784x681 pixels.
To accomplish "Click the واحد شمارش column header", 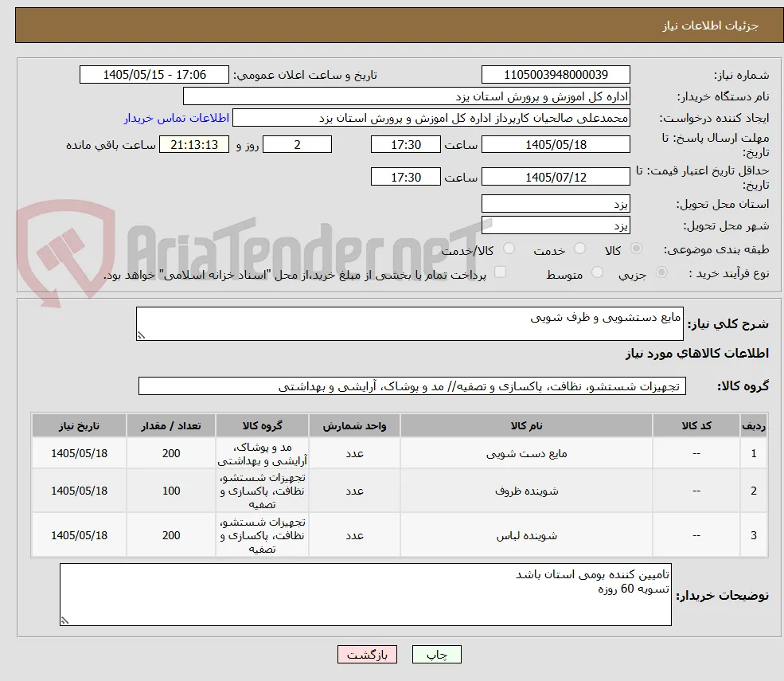I will click(x=354, y=426).
